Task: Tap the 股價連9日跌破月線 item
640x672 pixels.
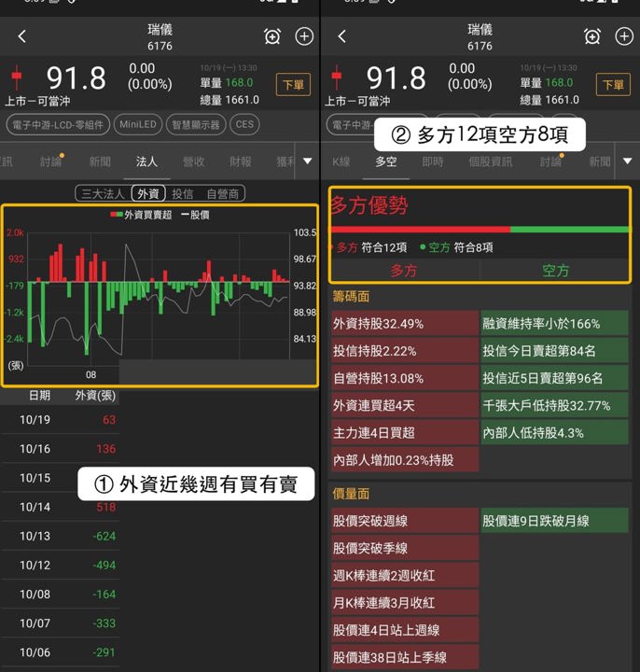Action: (555, 521)
